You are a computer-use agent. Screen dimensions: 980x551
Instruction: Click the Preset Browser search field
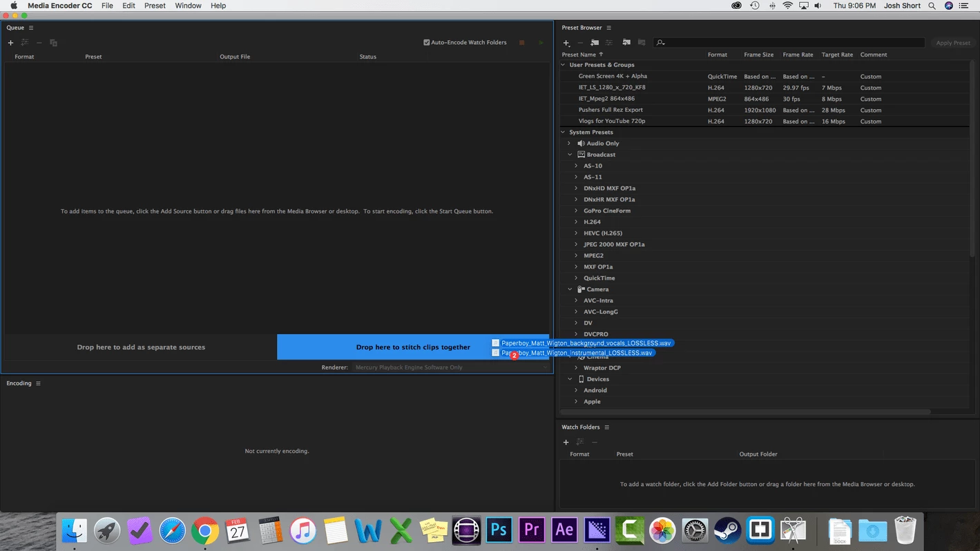coord(789,43)
